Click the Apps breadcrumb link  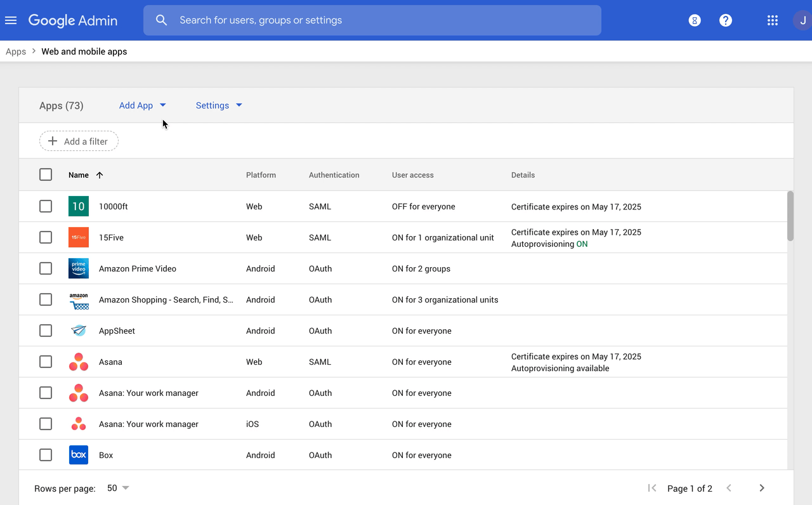click(16, 51)
